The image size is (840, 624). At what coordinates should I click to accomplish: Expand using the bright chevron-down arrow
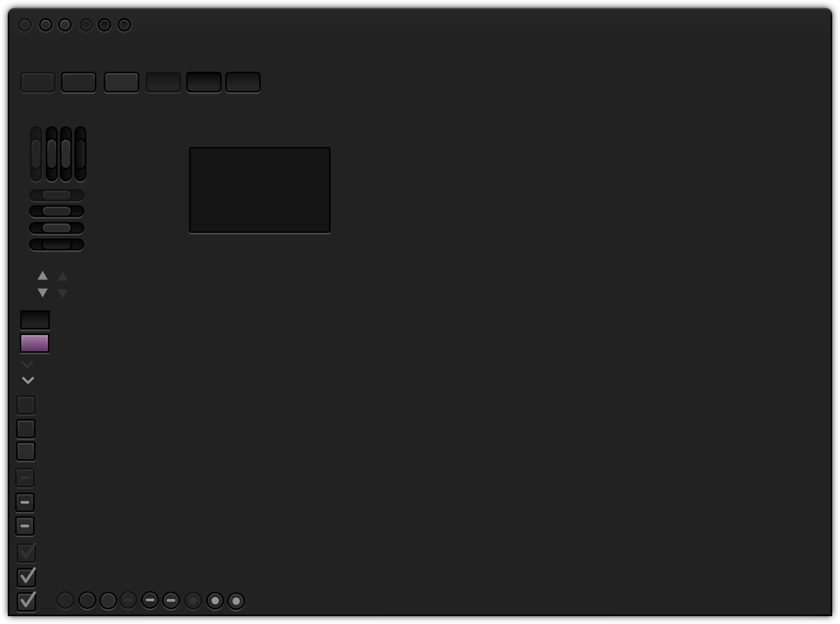coord(28,380)
